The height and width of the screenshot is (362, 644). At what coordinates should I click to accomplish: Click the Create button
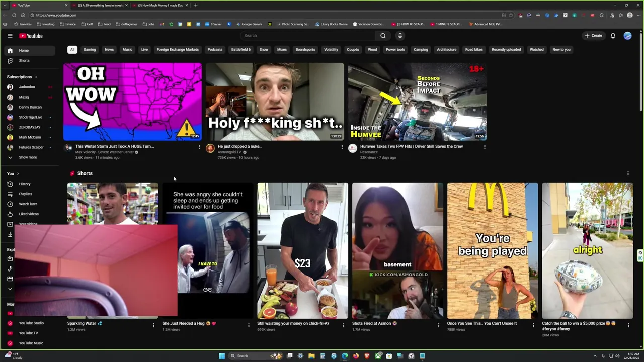tap(593, 36)
